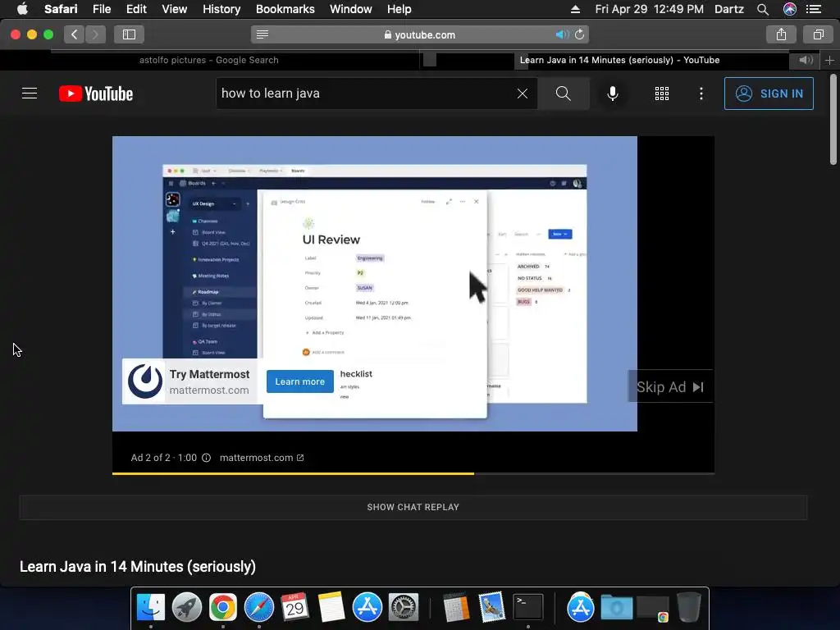
Task: Mute audio via the address bar speaker
Action: [x=562, y=34]
